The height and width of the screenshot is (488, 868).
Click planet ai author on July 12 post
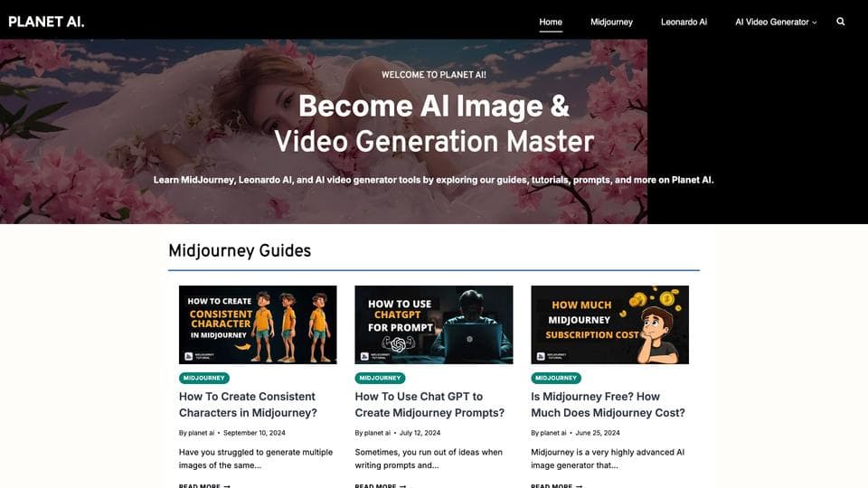point(377,433)
